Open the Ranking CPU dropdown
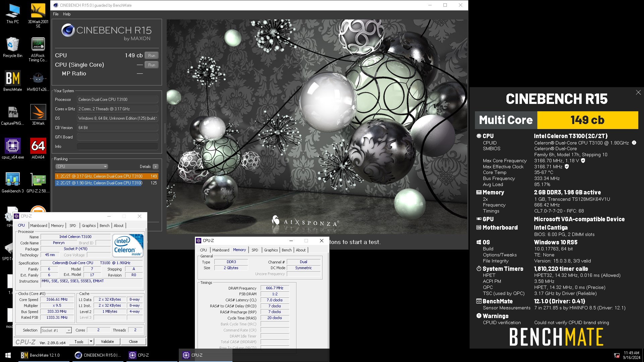Screen dimensions: 644x362 [x=82, y=167]
